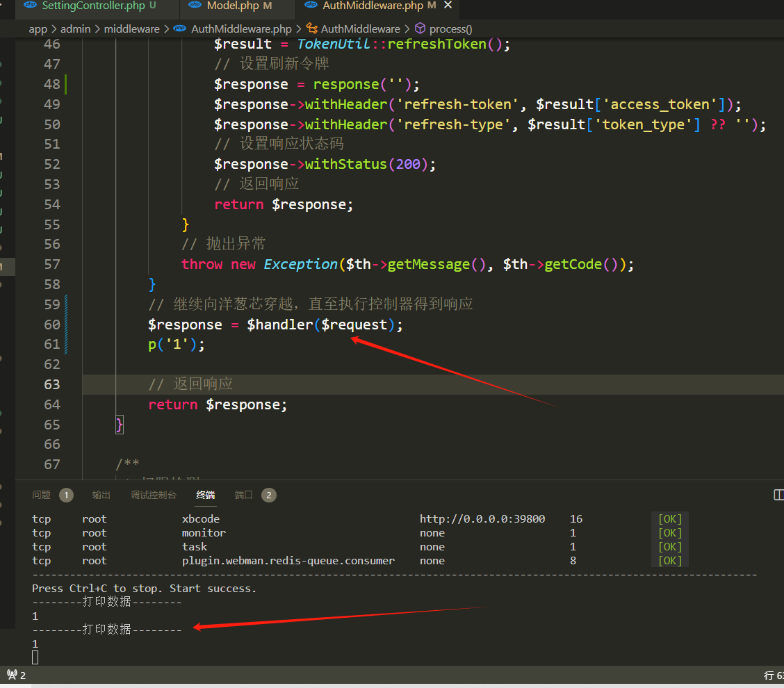The image size is (784, 688).
Task: Select the 终端 terminal panel tab
Action: pos(206,495)
